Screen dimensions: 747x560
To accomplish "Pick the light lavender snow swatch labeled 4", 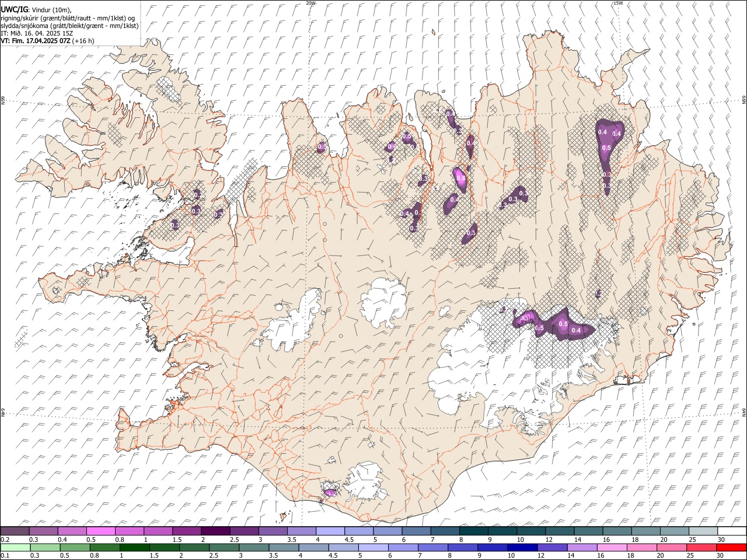I will point(330,531).
